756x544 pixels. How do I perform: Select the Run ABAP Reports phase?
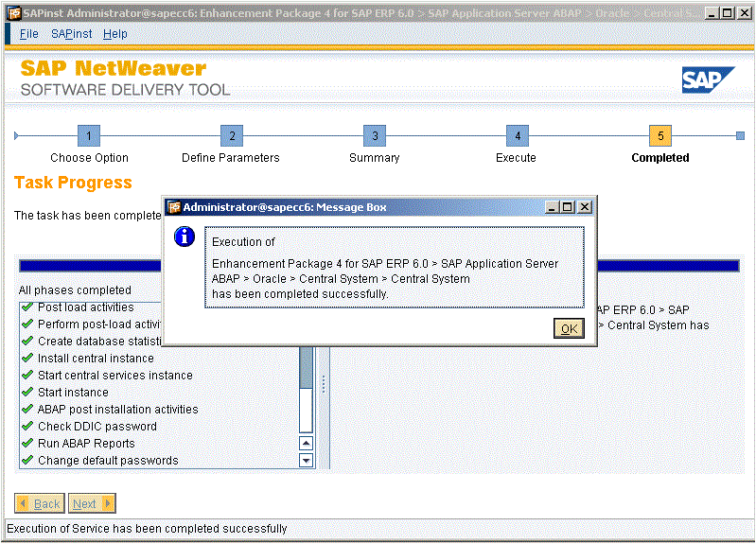[86, 444]
